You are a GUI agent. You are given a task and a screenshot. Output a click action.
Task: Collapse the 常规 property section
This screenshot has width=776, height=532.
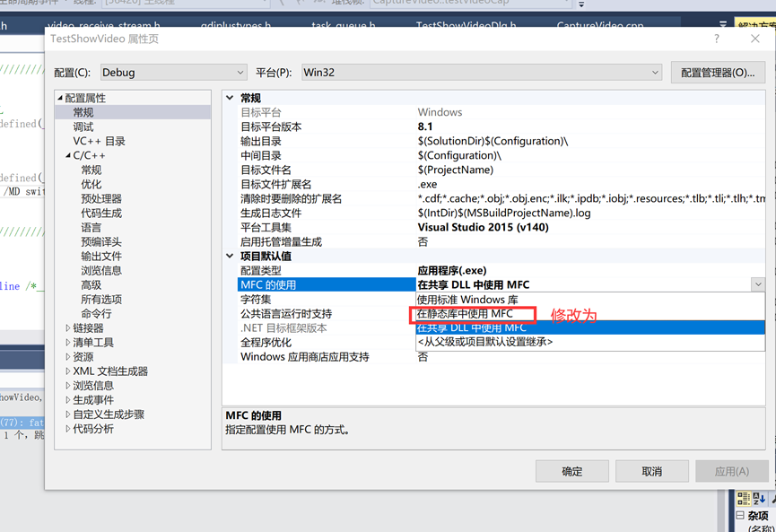pos(230,97)
